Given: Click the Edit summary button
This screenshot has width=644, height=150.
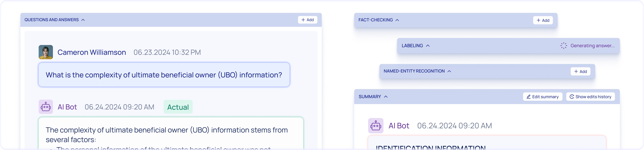Looking at the screenshot, I should coord(542,97).
